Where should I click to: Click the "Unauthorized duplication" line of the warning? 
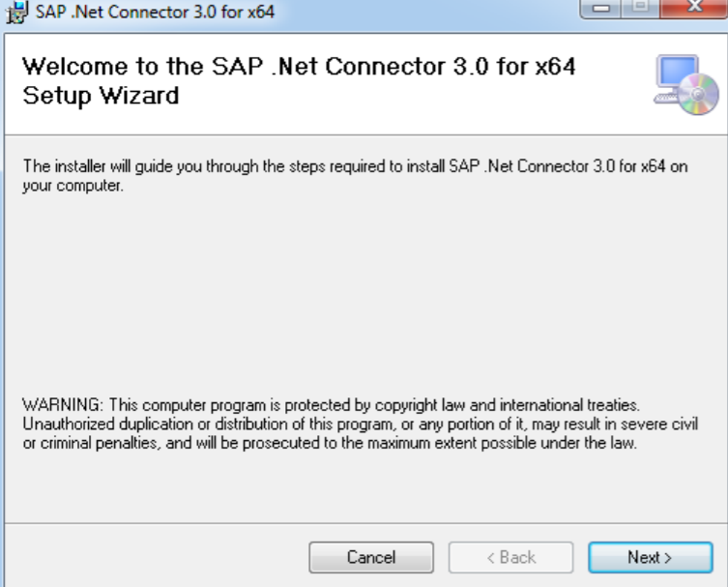[360, 424]
